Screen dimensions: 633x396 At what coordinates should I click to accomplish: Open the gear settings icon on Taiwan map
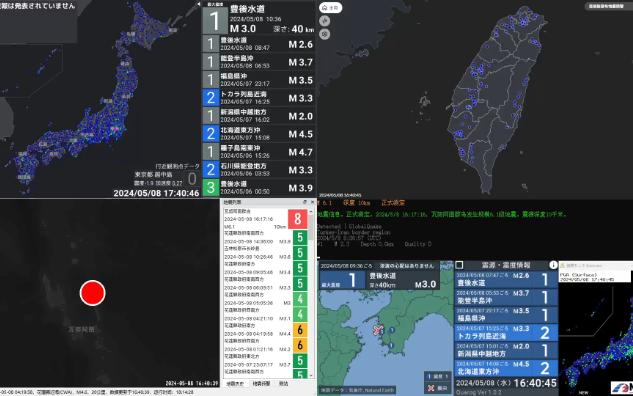point(325,34)
